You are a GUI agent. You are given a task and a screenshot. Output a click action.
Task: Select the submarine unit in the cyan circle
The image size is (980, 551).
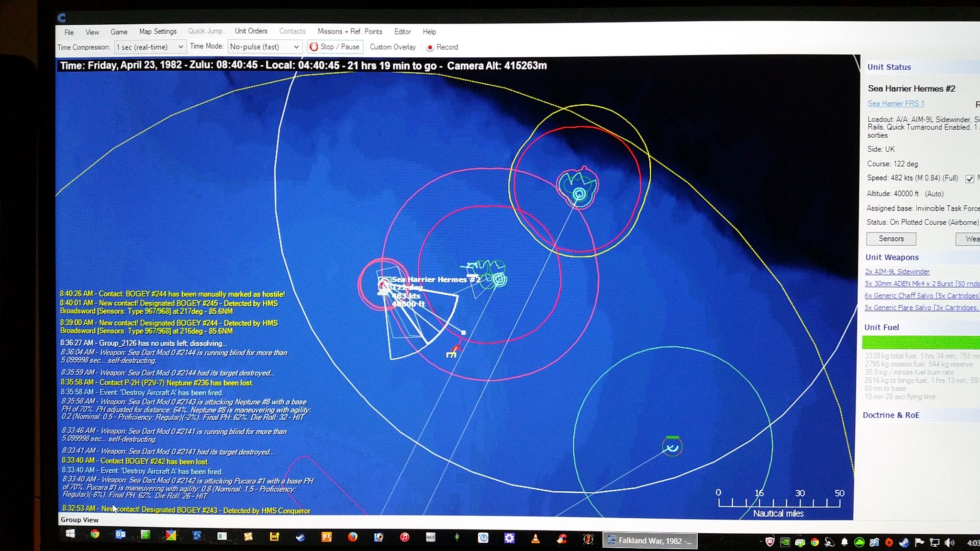coord(672,447)
